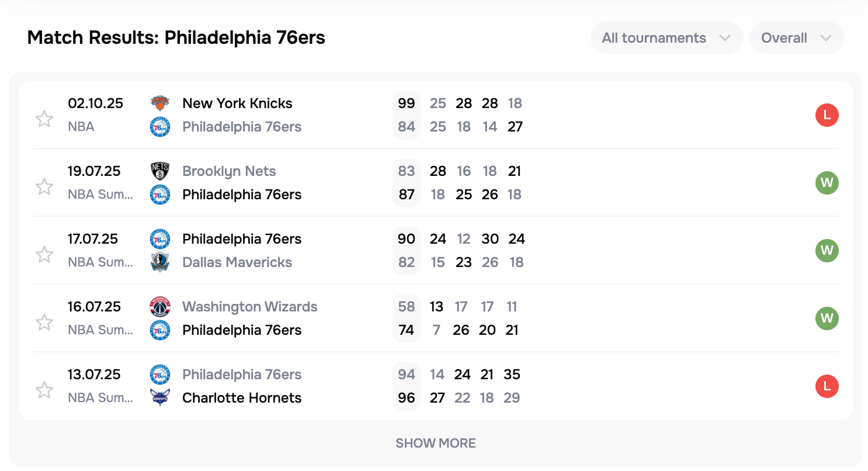Open the New York Knicks team link
Image resolution: width=868 pixels, height=471 pixels.
[237, 103]
